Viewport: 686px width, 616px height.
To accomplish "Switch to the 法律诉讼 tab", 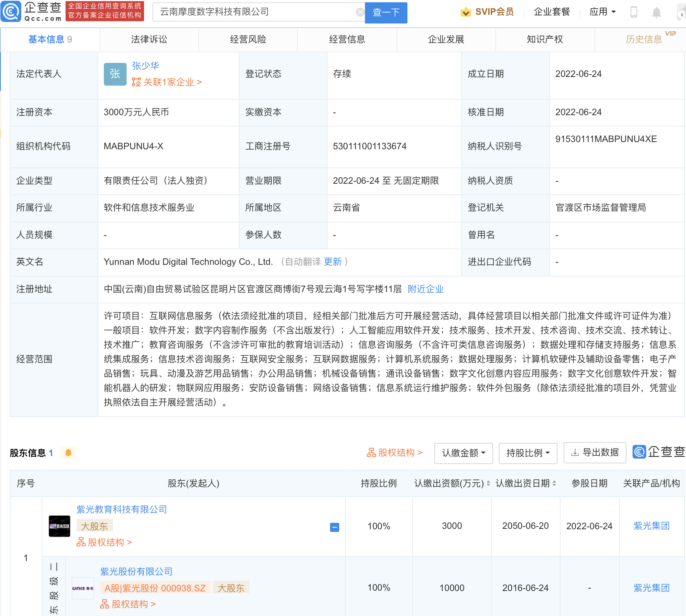I will pos(149,39).
